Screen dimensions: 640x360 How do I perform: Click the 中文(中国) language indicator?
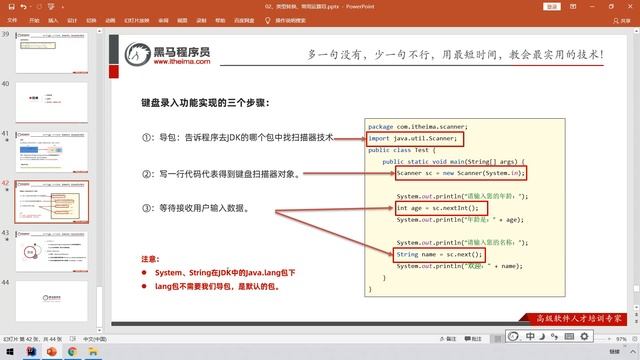click(x=95, y=339)
